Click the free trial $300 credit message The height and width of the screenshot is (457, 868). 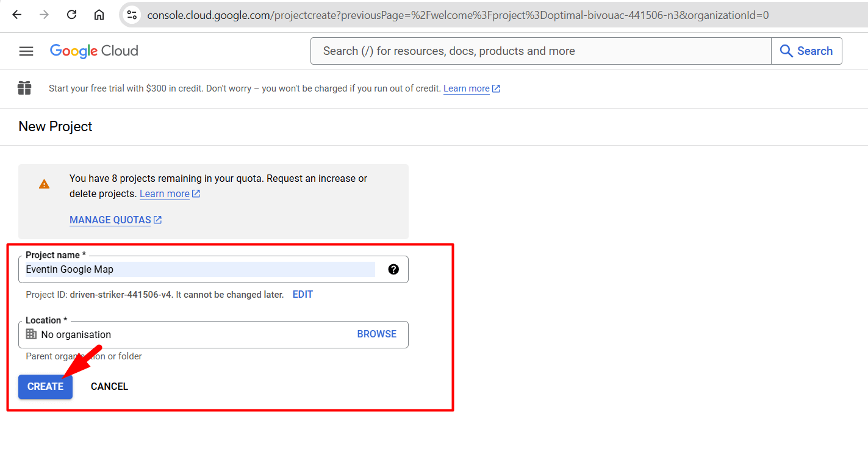tap(245, 88)
